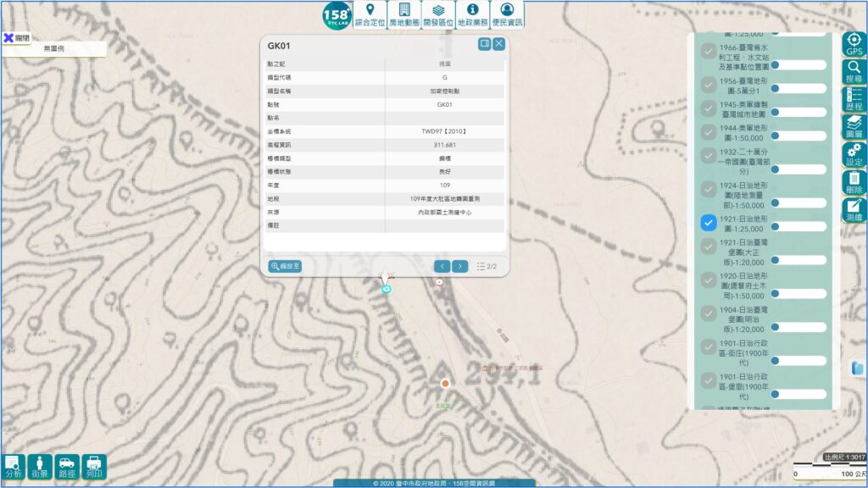Screen dimensions: 868x488
Task: Open the 開發區位 menu
Action: click(x=438, y=14)
